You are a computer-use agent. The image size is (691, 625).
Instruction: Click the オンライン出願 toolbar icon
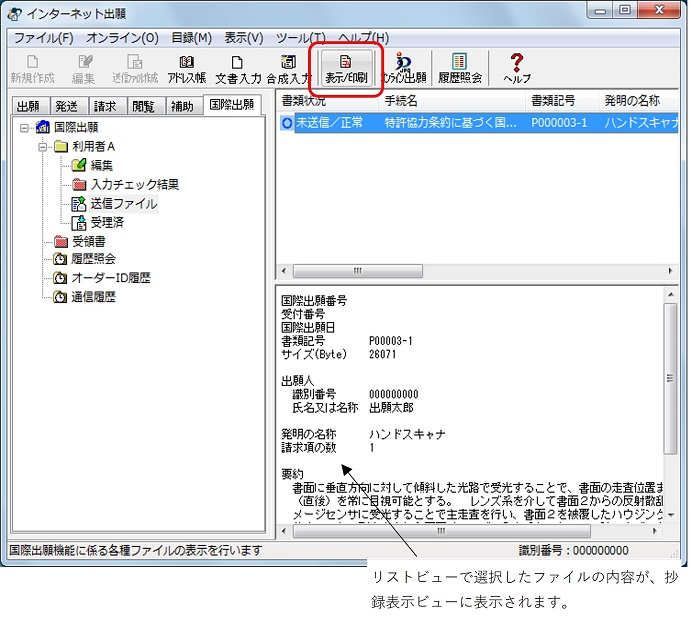pyautogui.click(x=404, y=67)
